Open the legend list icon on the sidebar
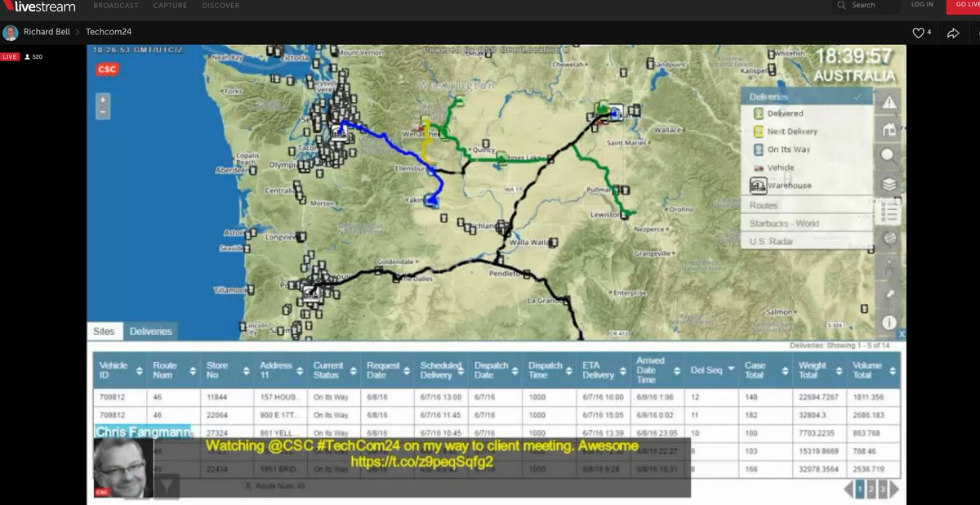 [x=889, y=211]
